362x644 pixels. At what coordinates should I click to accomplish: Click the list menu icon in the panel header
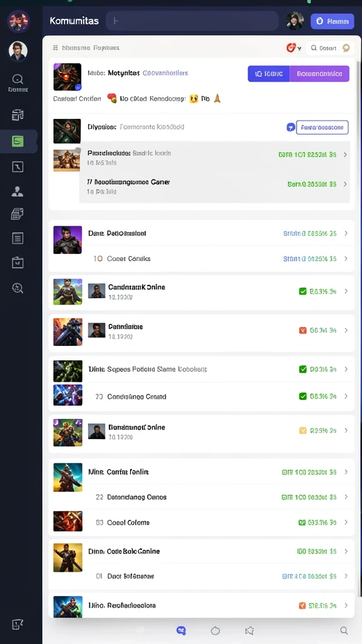(x=55, y=48)
